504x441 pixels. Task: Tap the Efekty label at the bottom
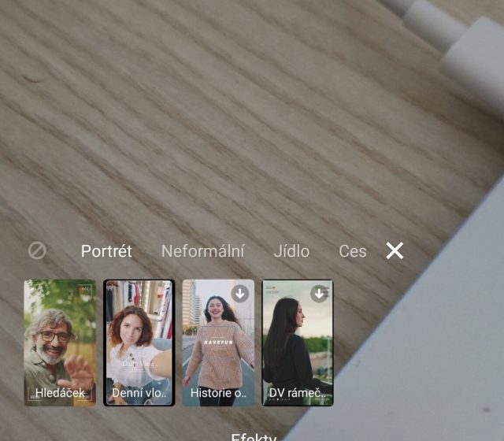pyautogui.click(x=253, y=437)
